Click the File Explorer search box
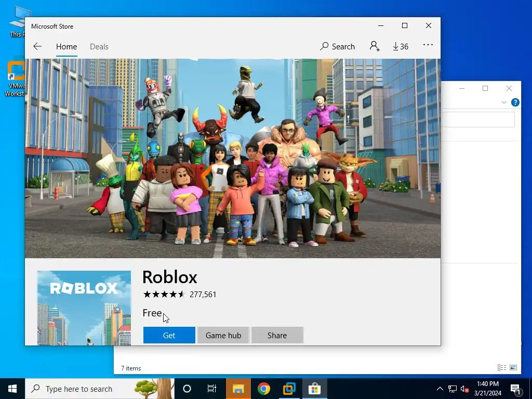The height and width of the screenshot is (399, 532). point(478,120)
